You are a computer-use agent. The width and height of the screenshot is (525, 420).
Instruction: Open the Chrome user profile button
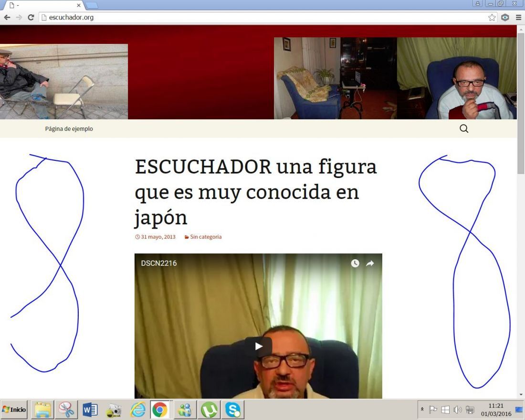[477, 3]
